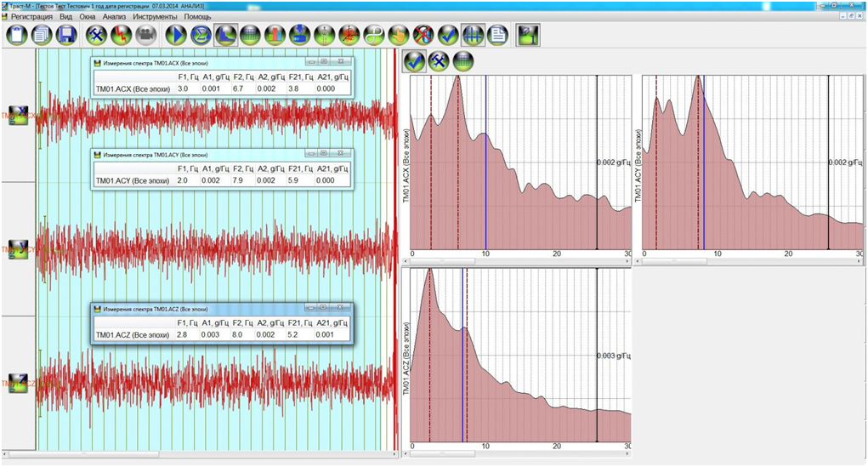Screen dimensions: 868x467
Task: Click the hand pointer toolbar icon
Action: 399,35
